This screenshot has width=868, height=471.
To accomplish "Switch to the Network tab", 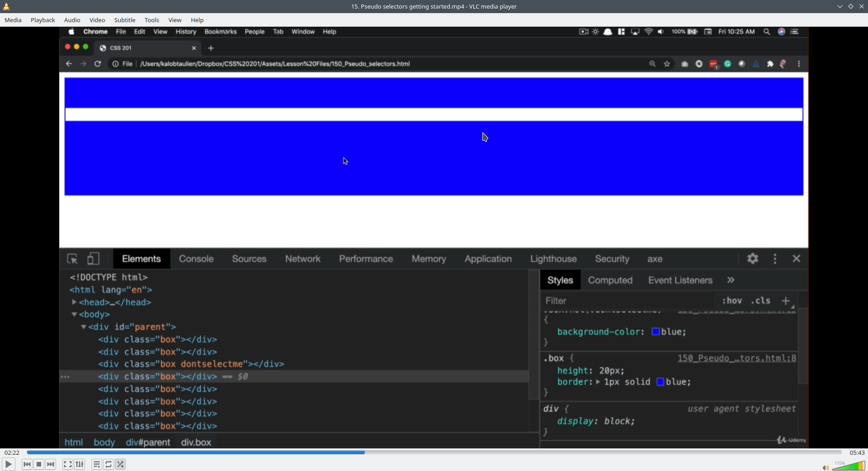I will 303,259.
